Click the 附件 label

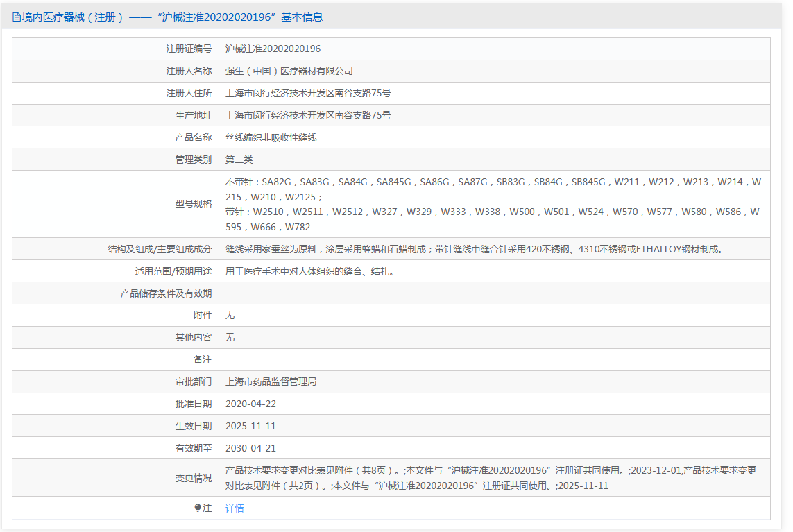click(203, 315)
